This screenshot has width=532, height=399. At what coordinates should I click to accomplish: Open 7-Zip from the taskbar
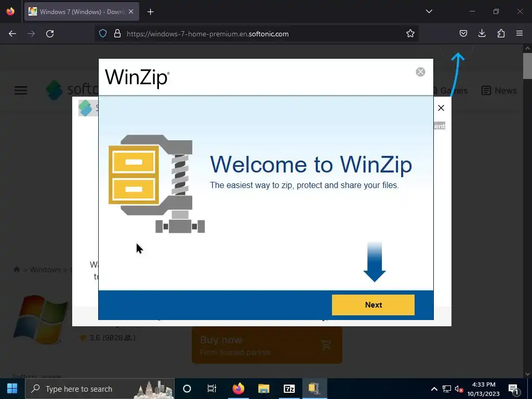click(x=289, y=389)
